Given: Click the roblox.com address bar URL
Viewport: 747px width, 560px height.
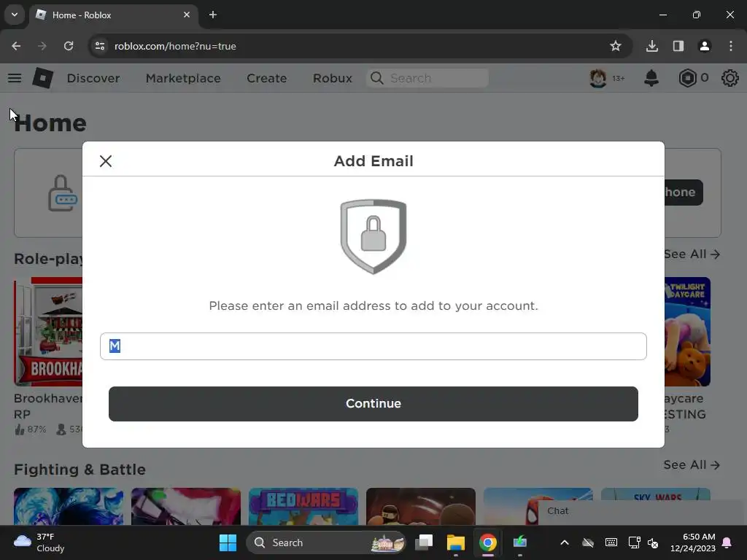Looking at the screenshot, I should (175, 46).
